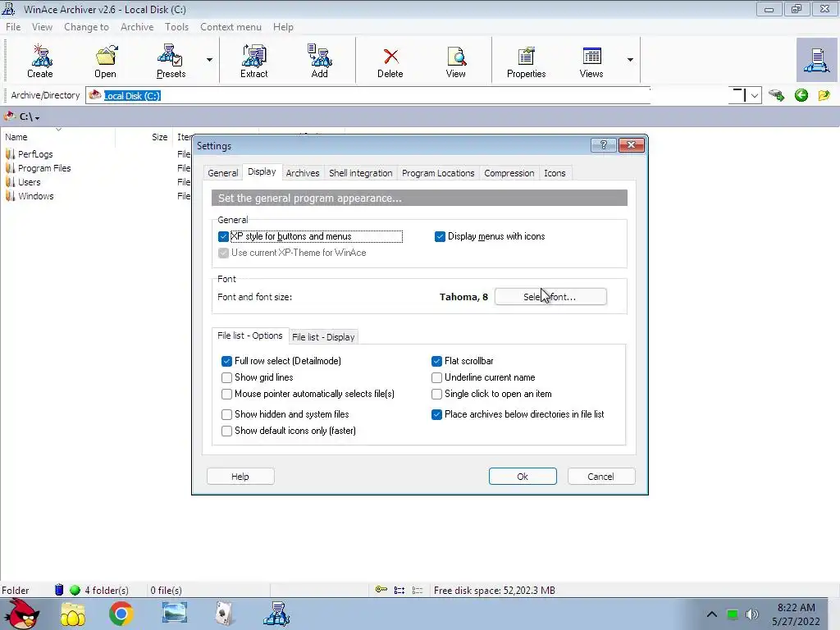The image size is (840, 630).
Task: Click the Settings dialog help question button
Action: [603, 144]
